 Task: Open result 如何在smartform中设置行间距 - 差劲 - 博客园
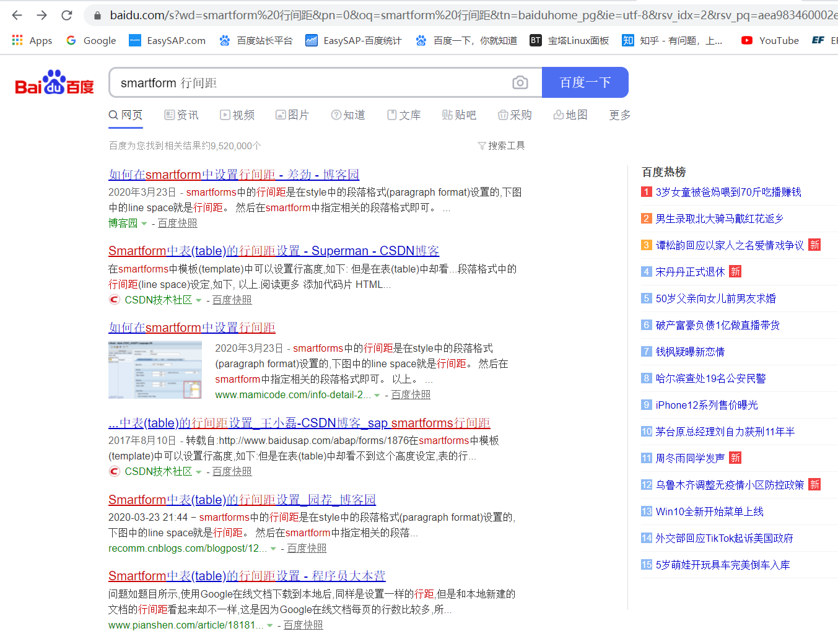click(x=234, y=175)
